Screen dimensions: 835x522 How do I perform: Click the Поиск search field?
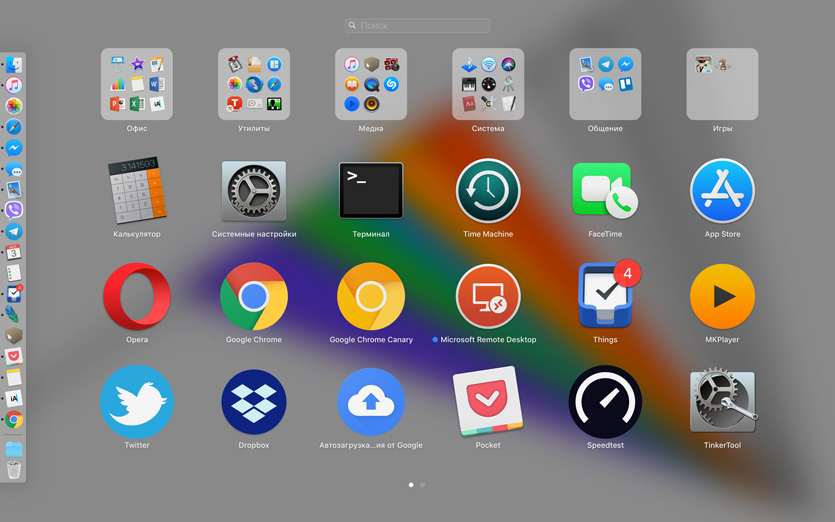coord(418,25)
